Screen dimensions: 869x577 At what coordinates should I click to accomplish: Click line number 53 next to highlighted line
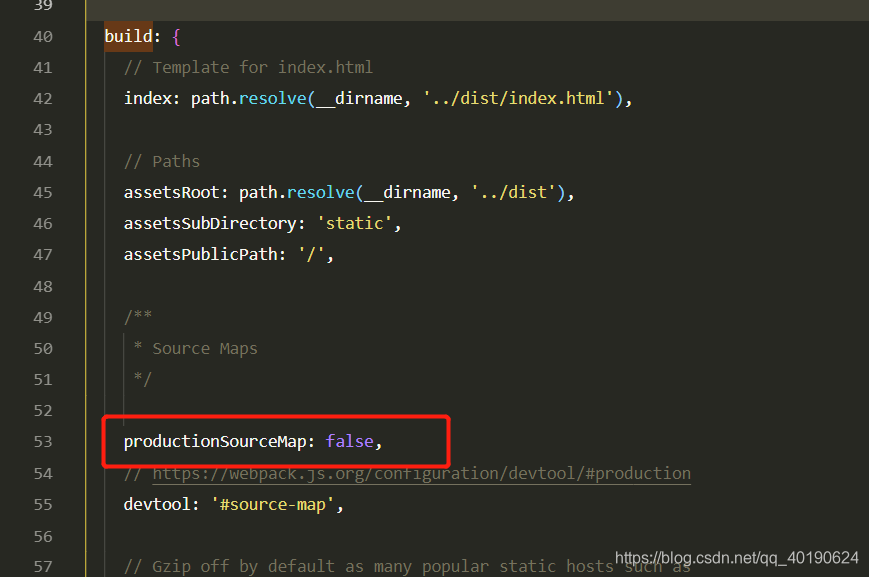point(43,441)
